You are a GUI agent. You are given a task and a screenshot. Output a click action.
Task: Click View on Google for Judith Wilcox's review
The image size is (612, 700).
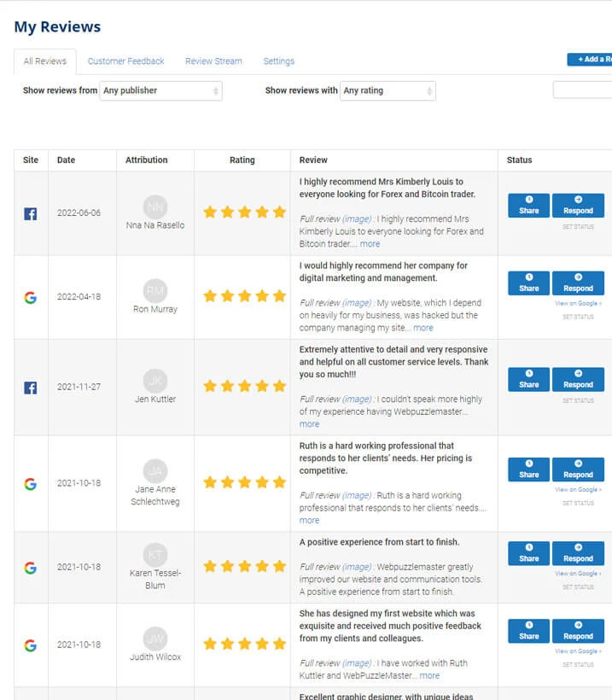[578, 651]
